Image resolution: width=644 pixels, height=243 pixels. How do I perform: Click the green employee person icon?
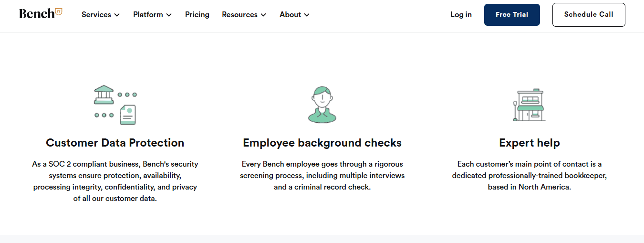(x=322, y=105)
